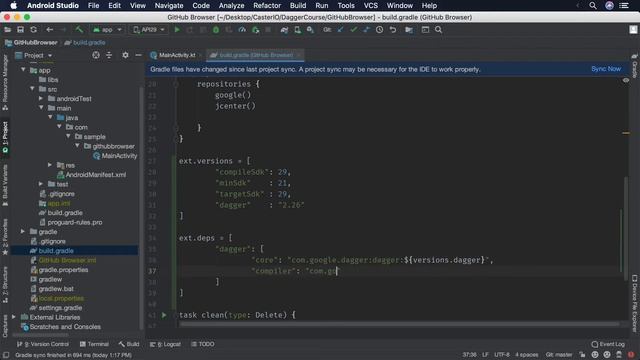Sync project with Gradle files icon
640x360 pixels.
click(x=284, y=30)
